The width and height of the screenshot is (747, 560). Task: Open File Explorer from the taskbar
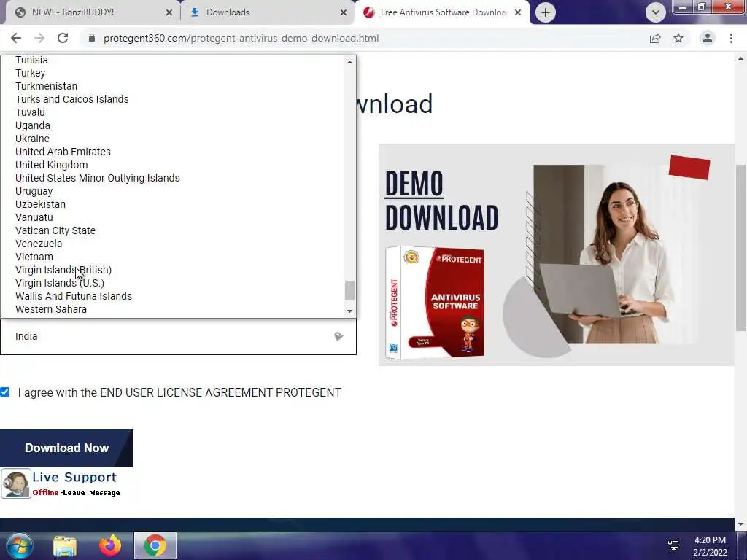click(65, 545)
